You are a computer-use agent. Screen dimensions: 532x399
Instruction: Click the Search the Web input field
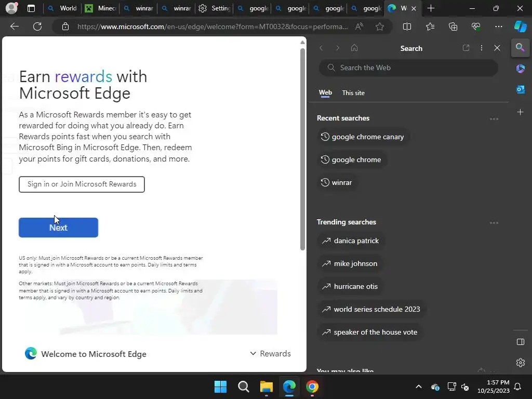tap(408, 68)
